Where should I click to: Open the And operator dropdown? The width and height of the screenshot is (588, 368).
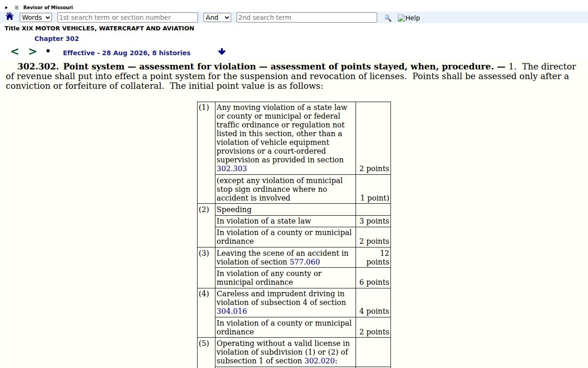coord(217,17)
